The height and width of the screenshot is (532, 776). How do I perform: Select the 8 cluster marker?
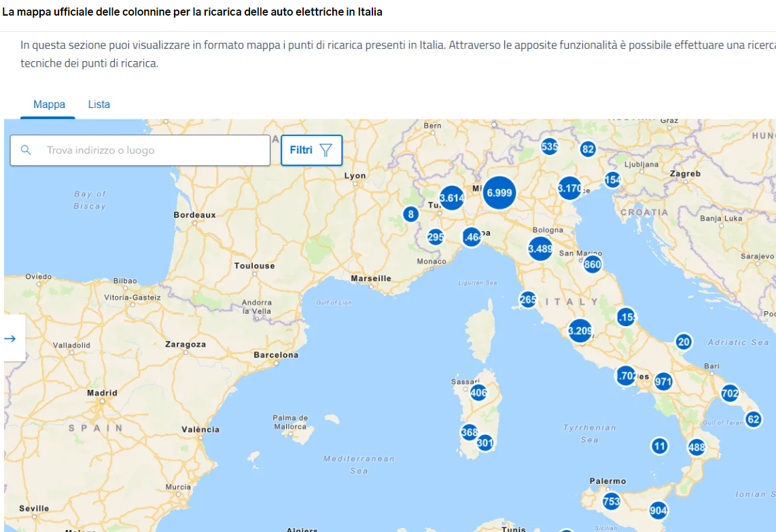tap(411, 214)
